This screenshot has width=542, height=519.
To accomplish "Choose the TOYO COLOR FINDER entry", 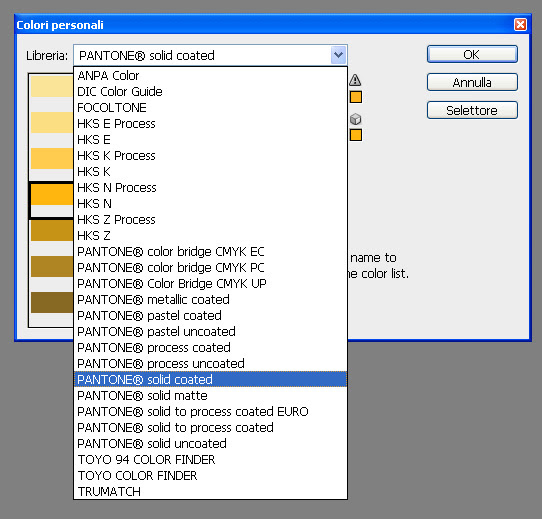I will 210,475.
